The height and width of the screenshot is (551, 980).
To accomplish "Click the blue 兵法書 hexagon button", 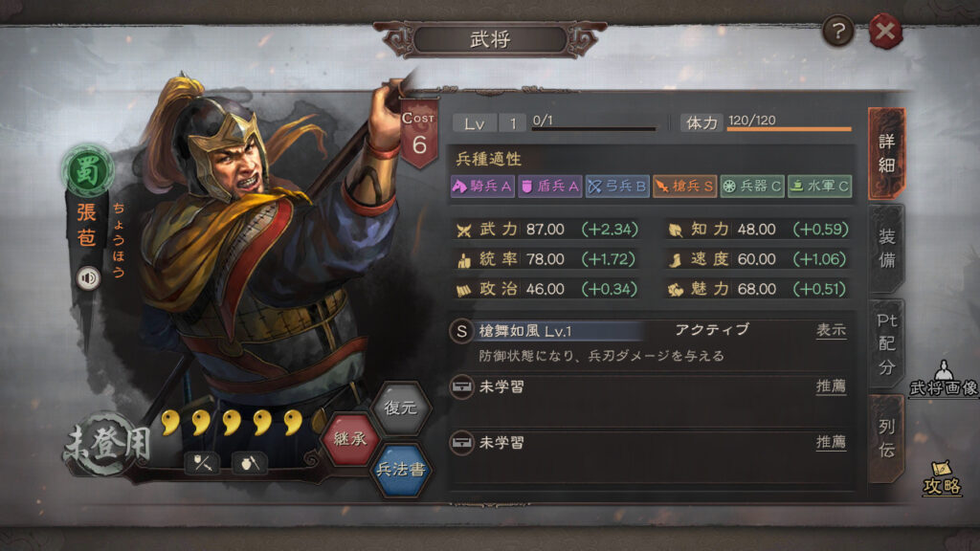I will 401,470.
